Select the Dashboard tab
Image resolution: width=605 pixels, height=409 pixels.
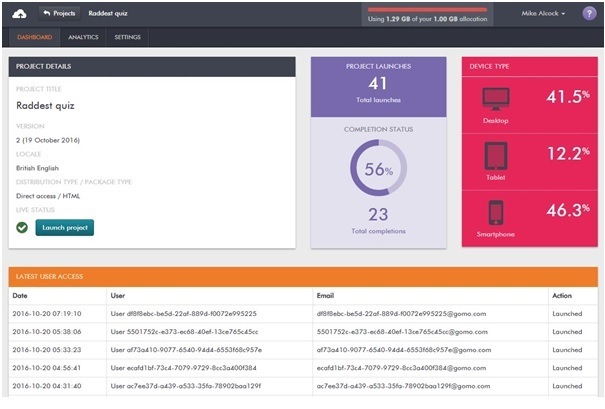(35, 37)
